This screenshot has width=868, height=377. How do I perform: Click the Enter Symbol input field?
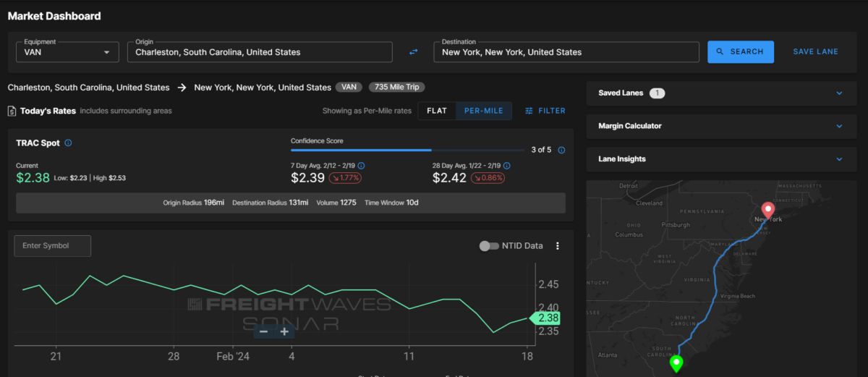pyautogui.click(x=53, y=246)
